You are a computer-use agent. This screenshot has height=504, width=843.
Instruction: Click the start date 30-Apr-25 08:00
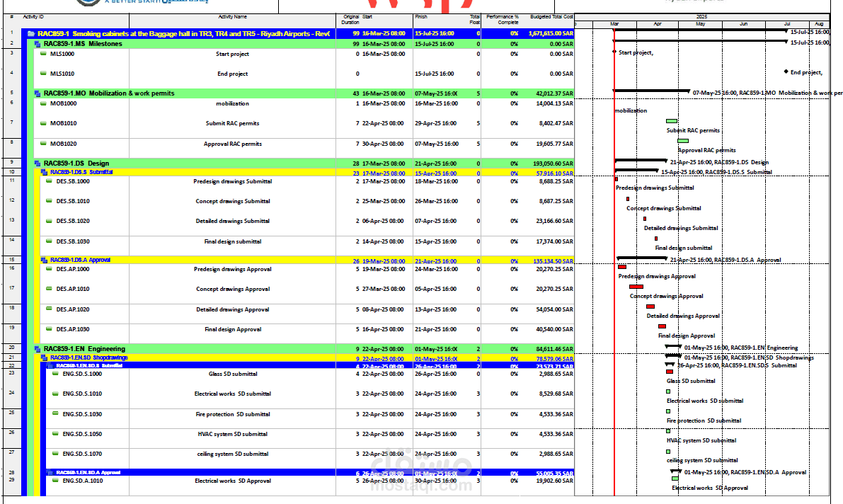click(x=383, y=144)
